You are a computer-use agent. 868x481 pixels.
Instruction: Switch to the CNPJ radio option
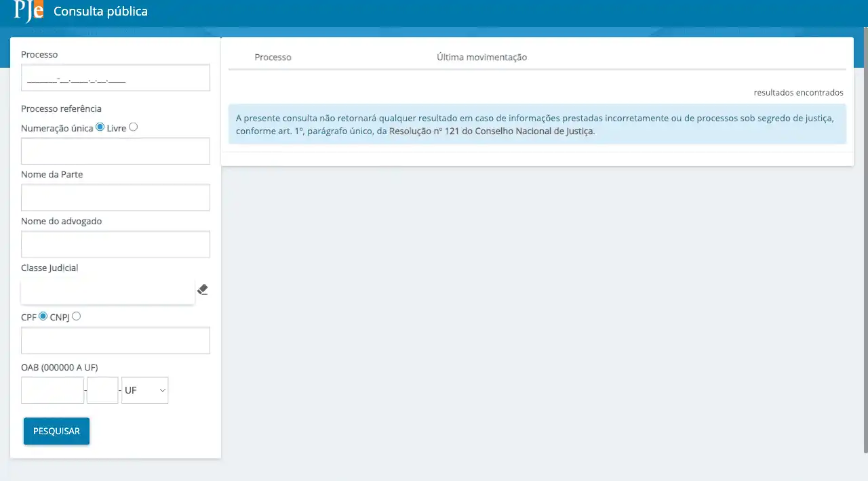tap(76, 316)
